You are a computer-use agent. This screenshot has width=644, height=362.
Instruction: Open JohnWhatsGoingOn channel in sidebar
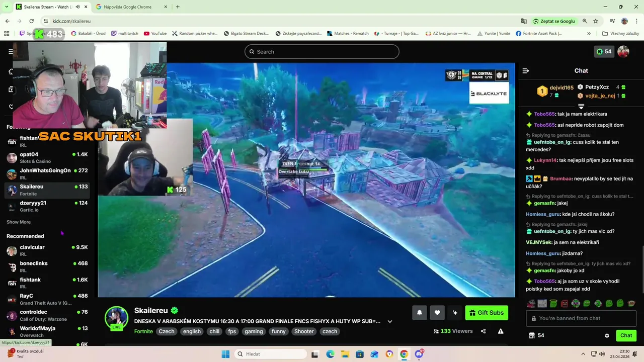point(47,174)
